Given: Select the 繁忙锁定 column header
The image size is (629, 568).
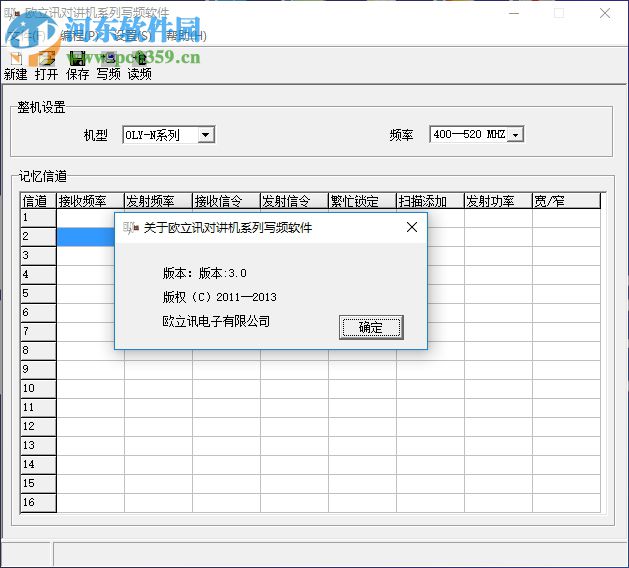Looking at the screenshot, I should 363,201.
